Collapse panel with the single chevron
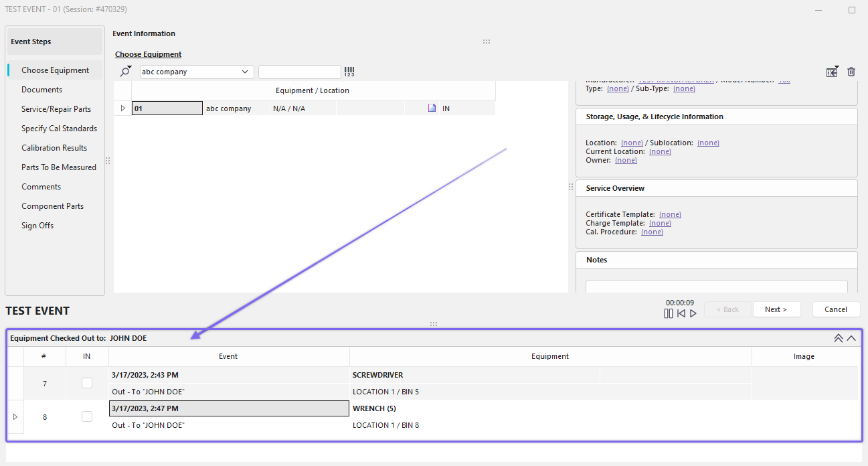This screenshot has height=466, width=868. coord(851,338)
